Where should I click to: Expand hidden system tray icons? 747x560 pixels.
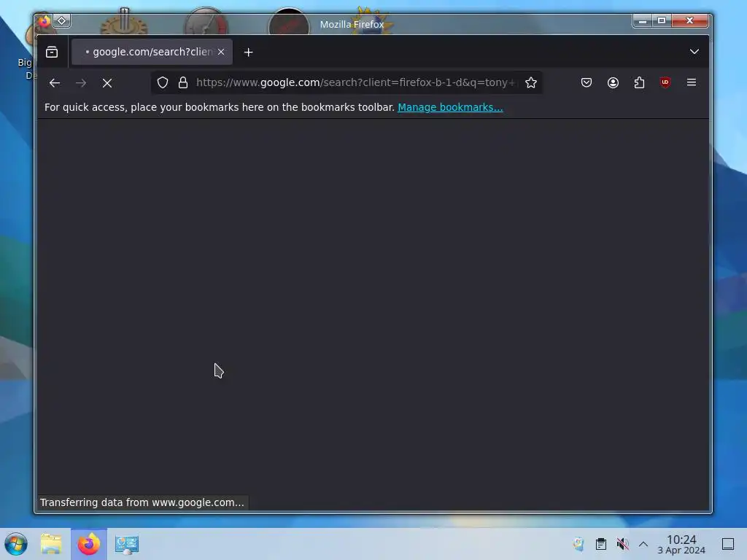pos(643,544)
